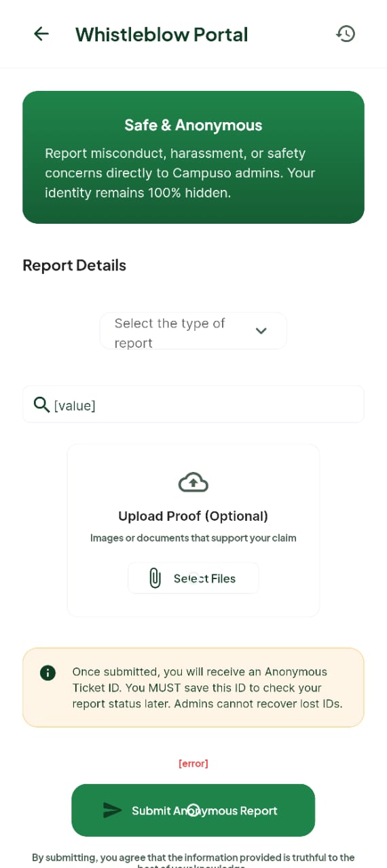Click the Safe & Anonymous heading
387x868 pixels.
[x=193, y=125]
